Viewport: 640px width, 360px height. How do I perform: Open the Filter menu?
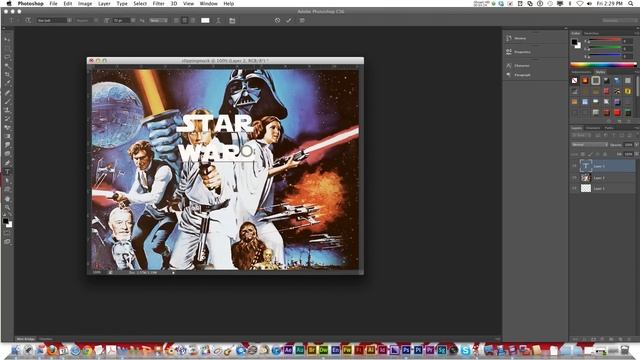158,3
